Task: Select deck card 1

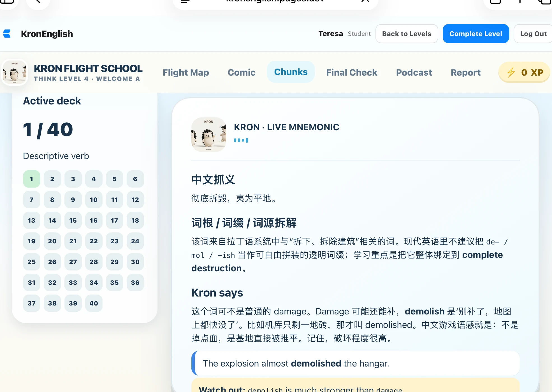Action: tap(32, 179)
